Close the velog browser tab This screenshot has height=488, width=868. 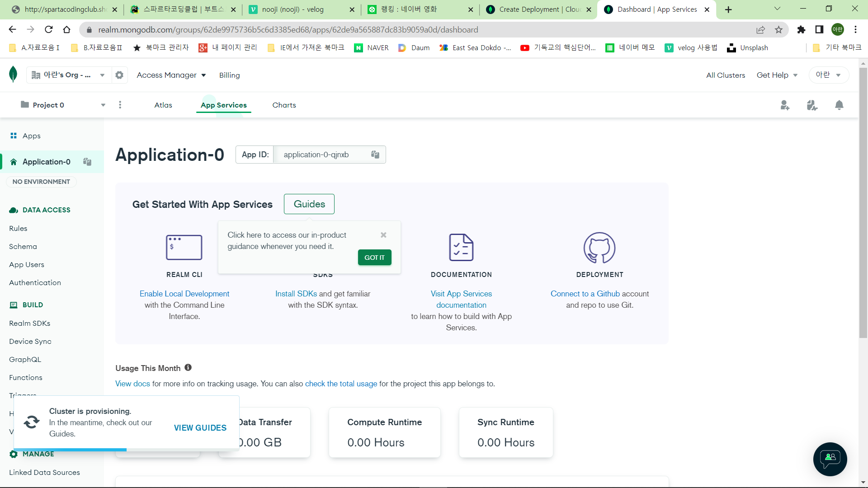pos(352,9)
